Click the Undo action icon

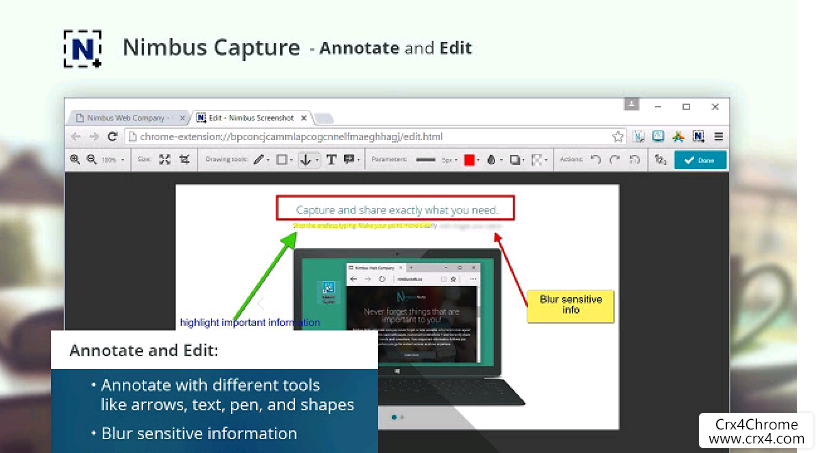[x=596, y=160]
